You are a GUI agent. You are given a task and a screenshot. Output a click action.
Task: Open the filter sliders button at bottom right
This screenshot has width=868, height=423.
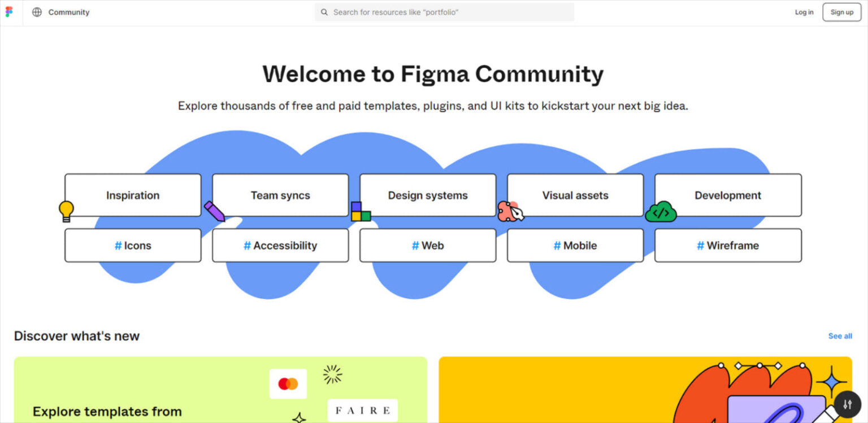(847, 404)
